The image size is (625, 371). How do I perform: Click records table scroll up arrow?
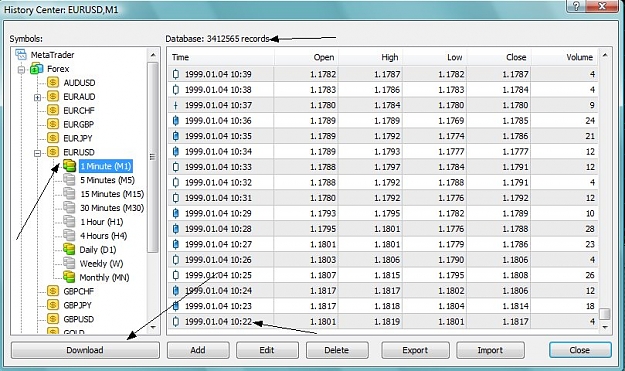click(605, 55)
